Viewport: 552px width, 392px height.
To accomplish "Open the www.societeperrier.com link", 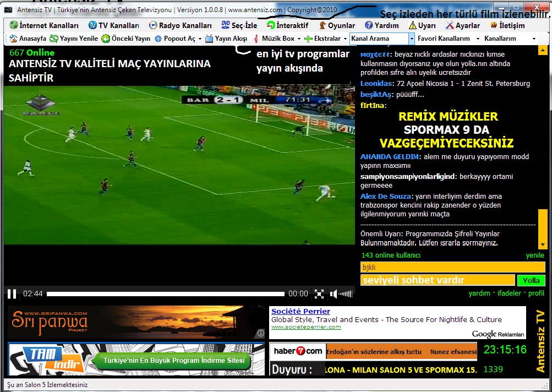I will 306,327.
